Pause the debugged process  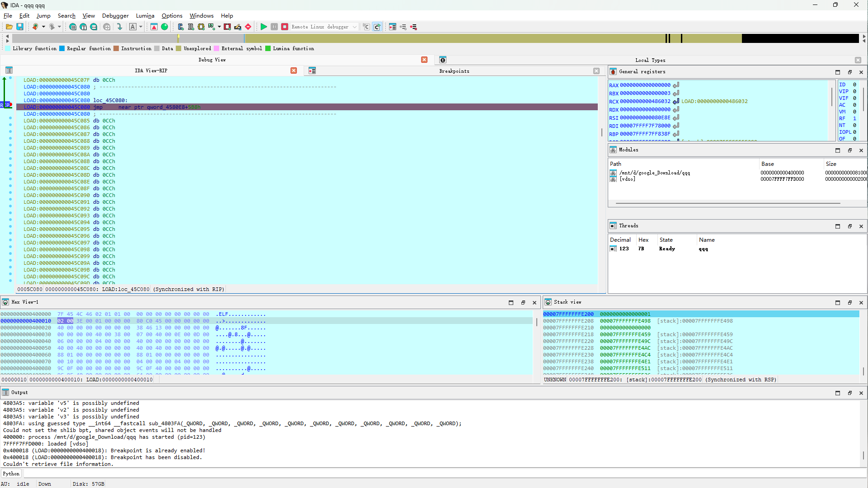(274, 27)
